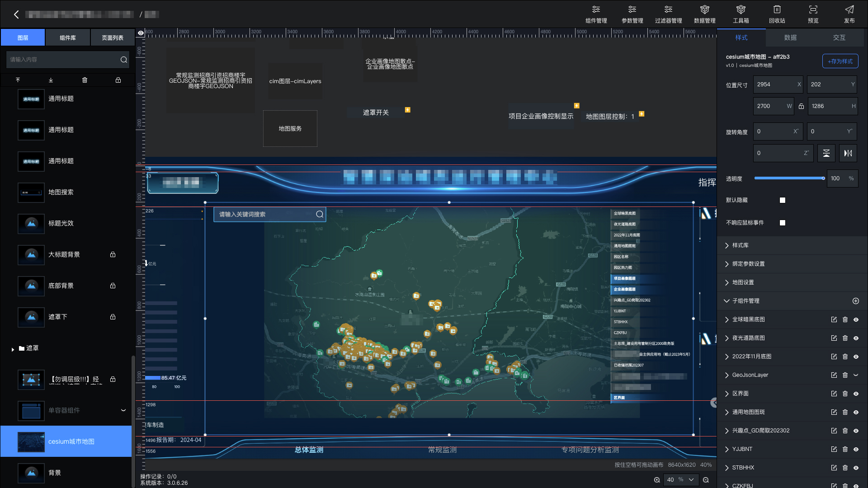Click the layer search input field
This screenshot has width=868, height=488.
coord(63,60)
